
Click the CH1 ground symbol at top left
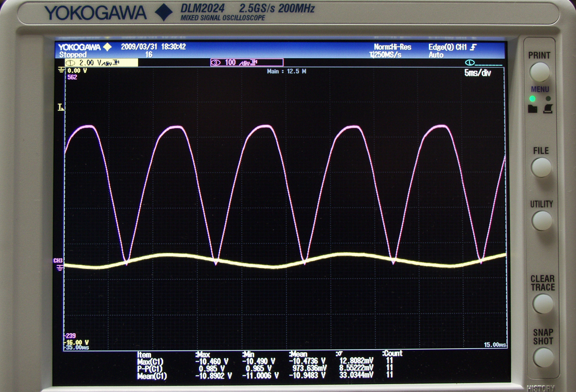pyautogui.click(x=61, y=70)
